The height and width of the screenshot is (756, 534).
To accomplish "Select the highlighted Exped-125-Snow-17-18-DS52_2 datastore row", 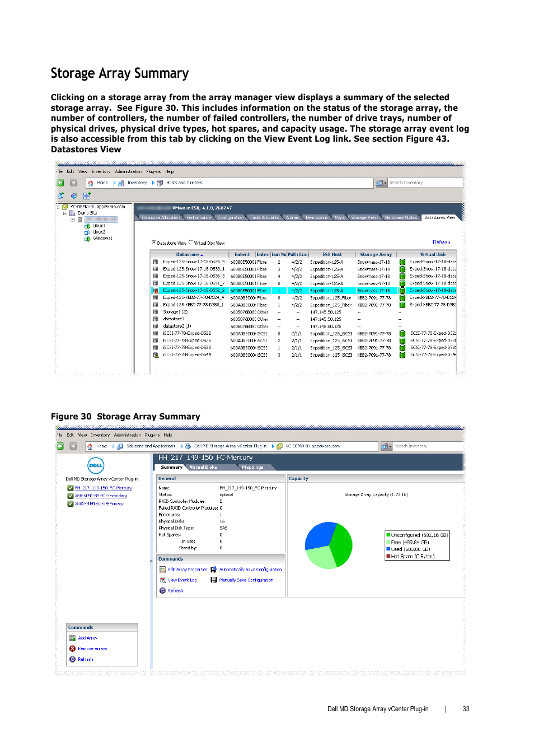I will 303,291.
